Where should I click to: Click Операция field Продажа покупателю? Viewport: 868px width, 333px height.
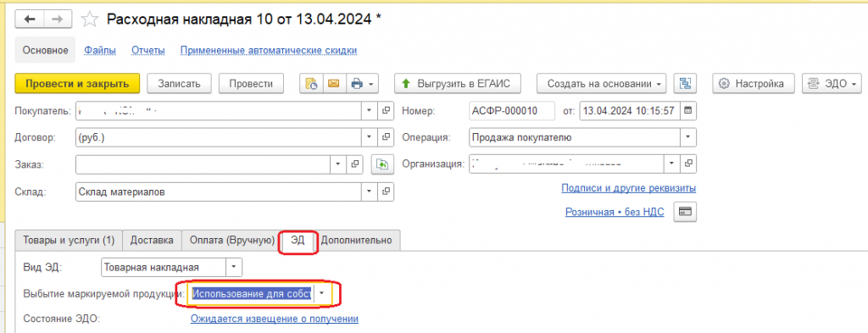[x=575, y=136]
